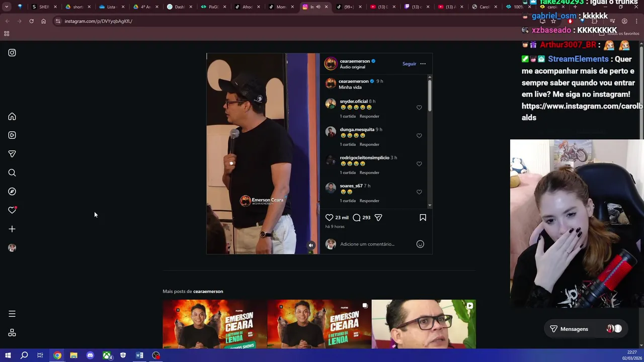Like the post with heart icon

coord(329,218)
